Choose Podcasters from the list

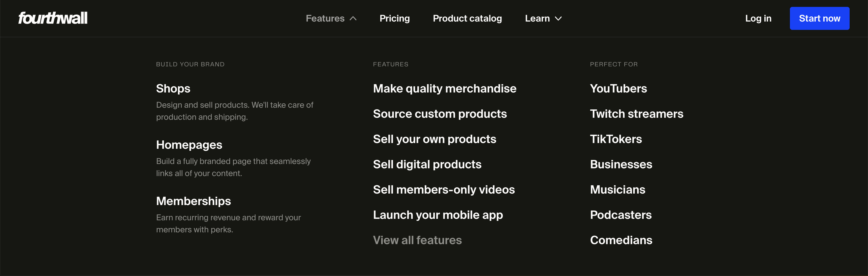pyautogui.click(x=621, y=215)
